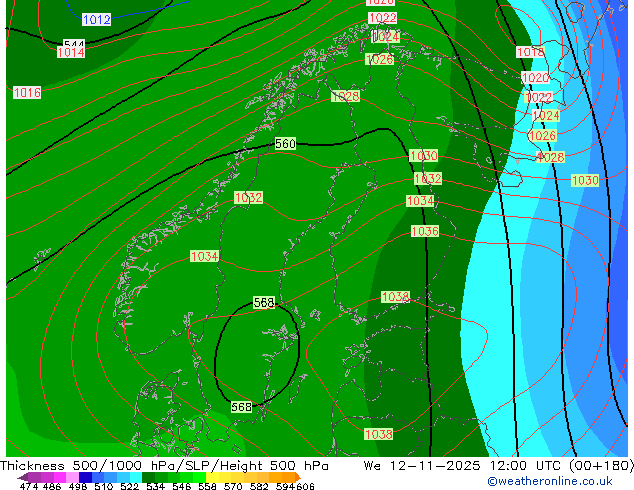This screenshot has width=634, height=490.
Task: Click the 474 legend value
Action: [x=29, y=486]
